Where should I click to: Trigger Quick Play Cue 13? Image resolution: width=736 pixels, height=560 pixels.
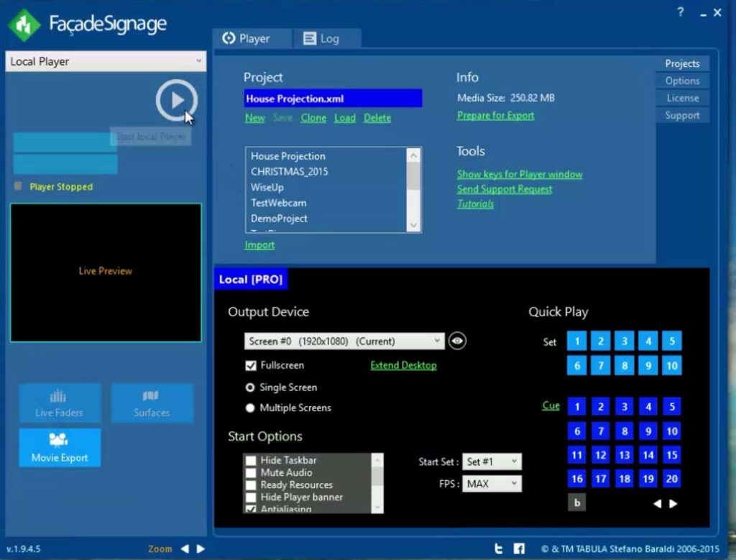coord(625,454)
